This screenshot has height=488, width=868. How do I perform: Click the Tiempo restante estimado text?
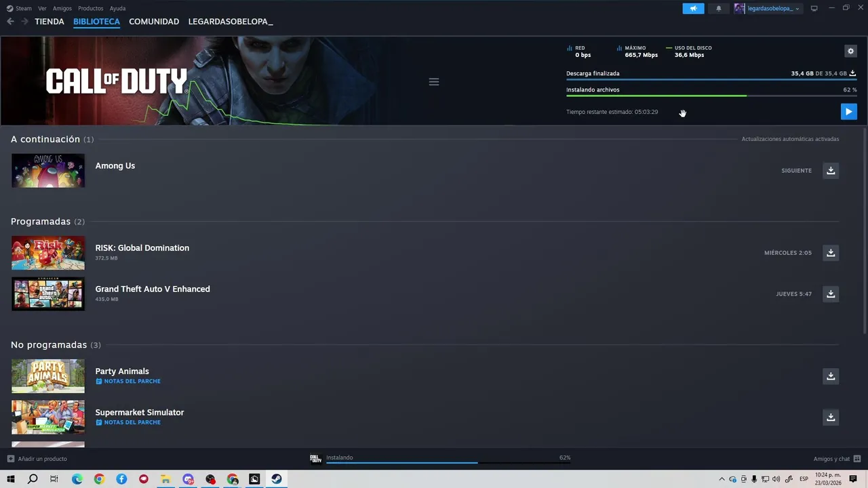pos(612,112)
